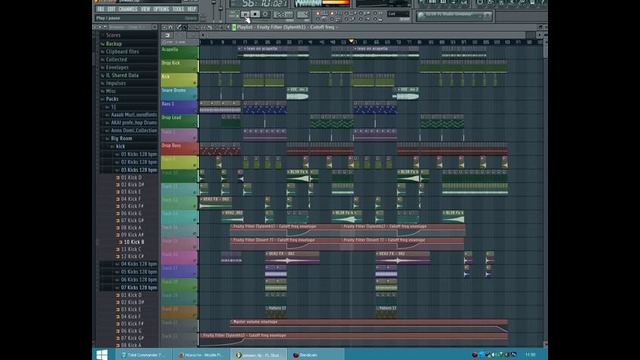Mute the Snare Drums track

tap(195, 97)
